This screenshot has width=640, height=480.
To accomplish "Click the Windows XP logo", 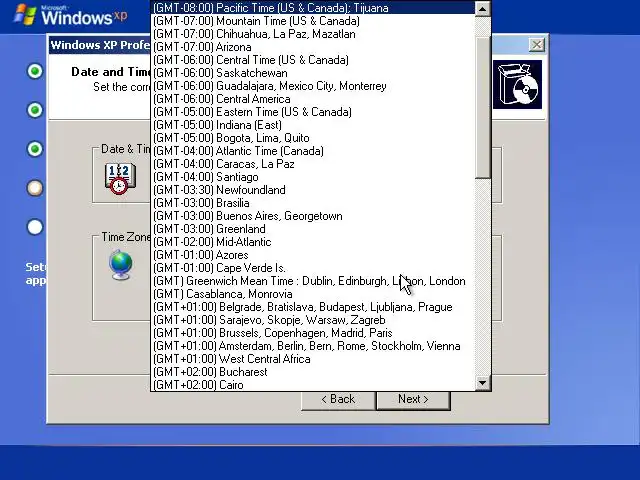I will click(x=70, y=15).
